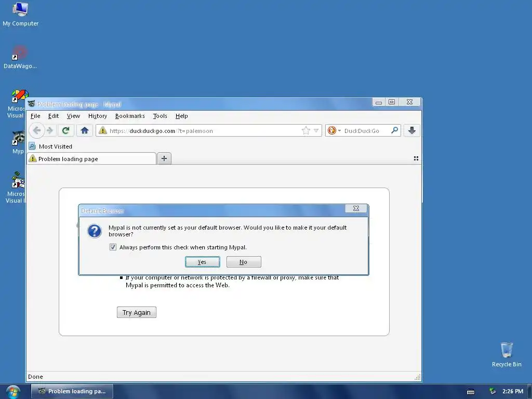Open the My Computer desktop icon
This screenshot has height=399, width=532.
click(20, 14)
